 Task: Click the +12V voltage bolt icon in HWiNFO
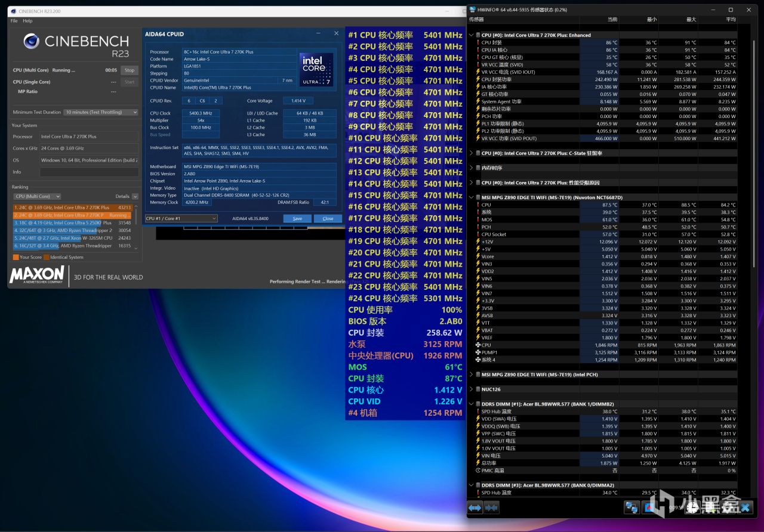tap(478, 242)
